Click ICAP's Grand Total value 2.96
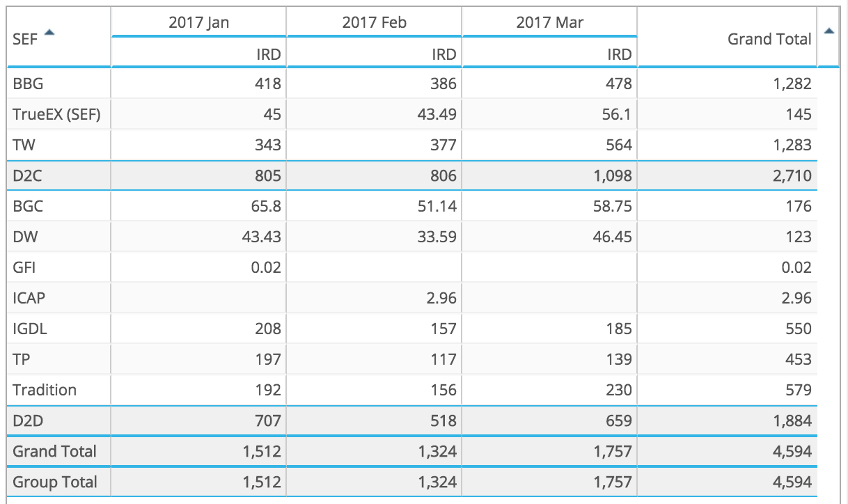 796,298
